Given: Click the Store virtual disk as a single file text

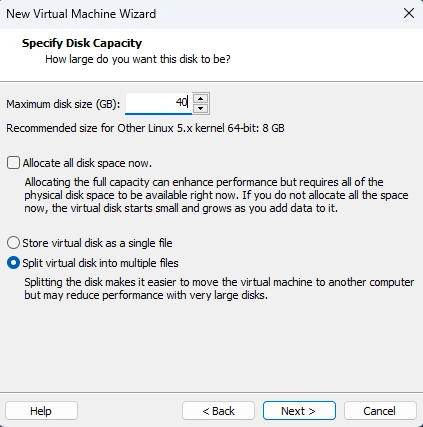Looking at the screenshot, I should click(97, 243).
